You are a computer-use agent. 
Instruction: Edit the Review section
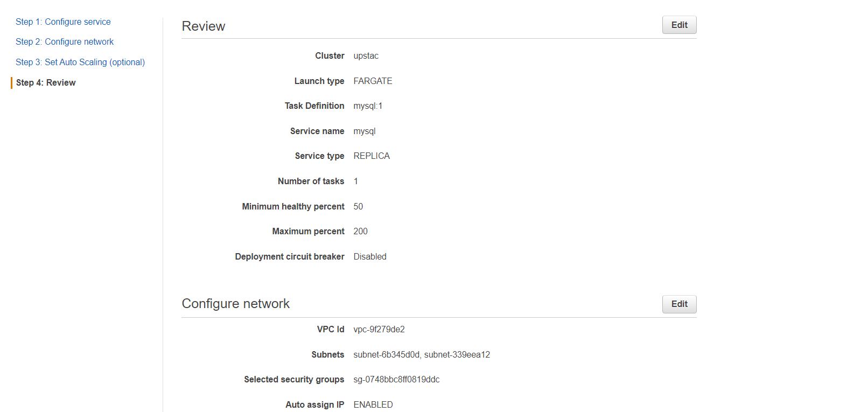[x=678, y=25]
